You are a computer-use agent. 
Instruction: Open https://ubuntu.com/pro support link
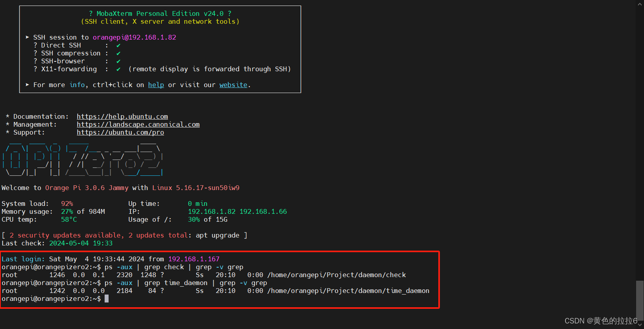pos(120,132)
